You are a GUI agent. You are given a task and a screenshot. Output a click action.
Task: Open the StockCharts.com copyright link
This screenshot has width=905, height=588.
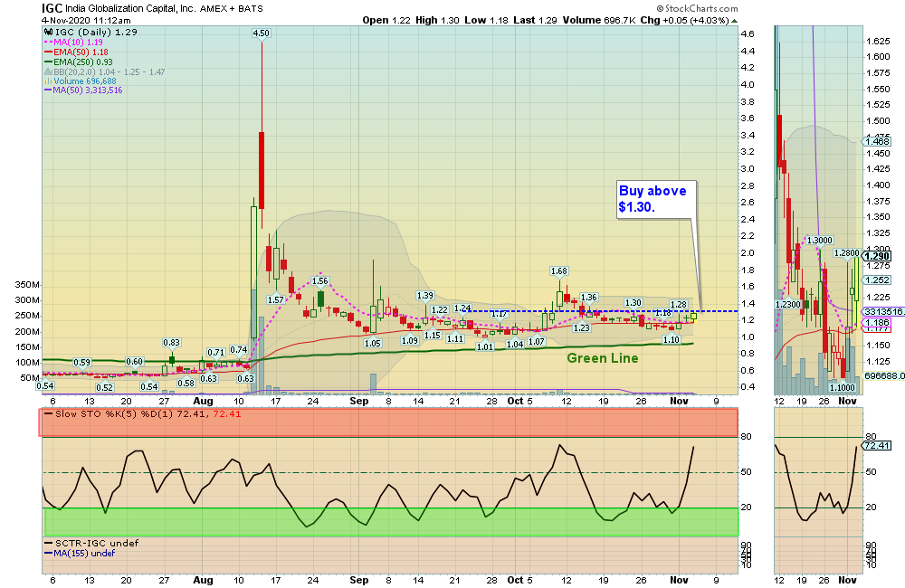pos(697,8)
